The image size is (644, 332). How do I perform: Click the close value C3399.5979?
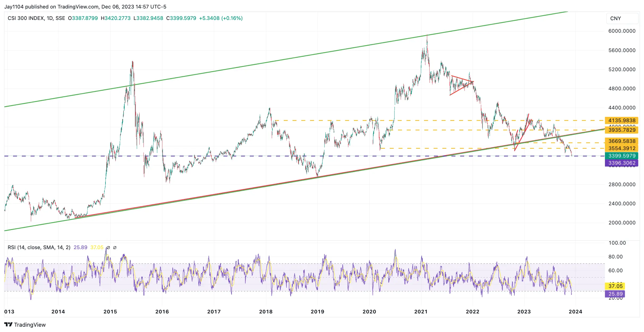coord(181,18)
